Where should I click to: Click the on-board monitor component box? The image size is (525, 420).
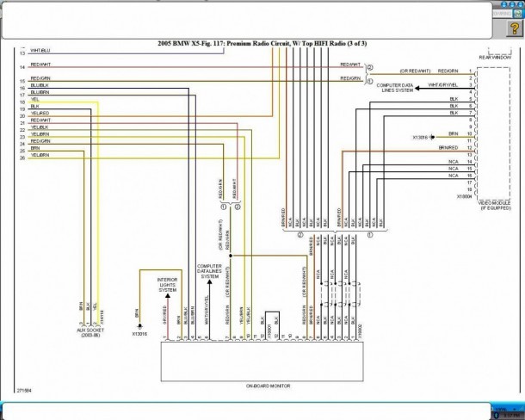(x=262, y=361)
